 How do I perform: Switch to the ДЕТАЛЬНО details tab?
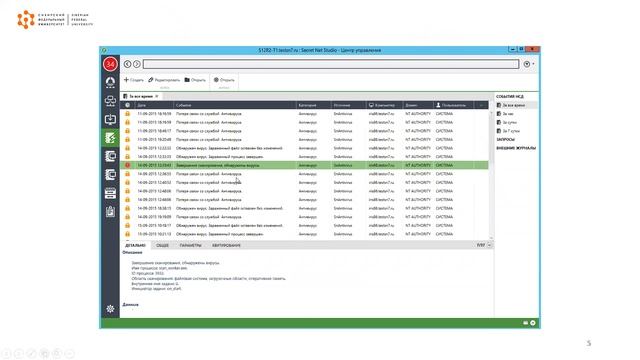point(135,245)
